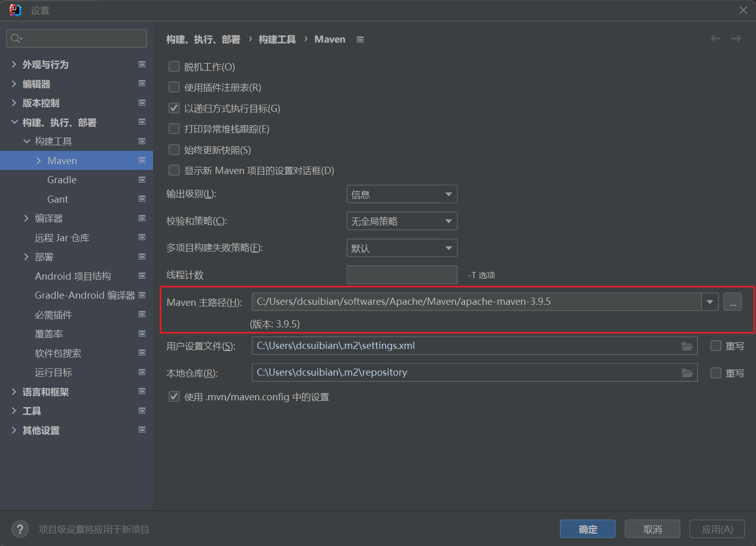Screen dimensions: 756x546
Task: Uncheck 以递归方式执行目标(G)
Action: tap(174, 108)
